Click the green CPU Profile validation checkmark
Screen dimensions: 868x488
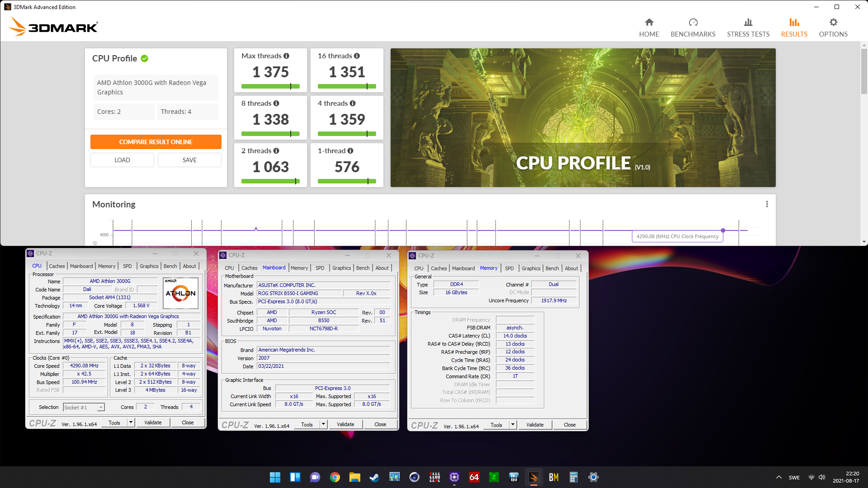pos(145,58)
